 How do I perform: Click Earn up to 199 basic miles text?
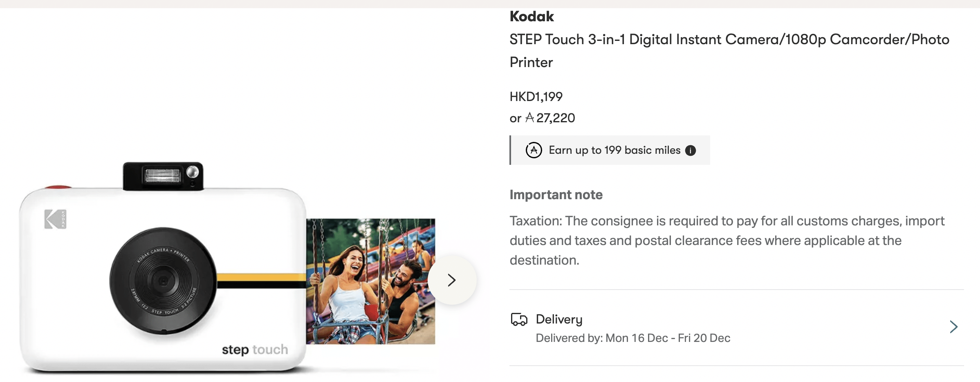[x=614, y=150]
